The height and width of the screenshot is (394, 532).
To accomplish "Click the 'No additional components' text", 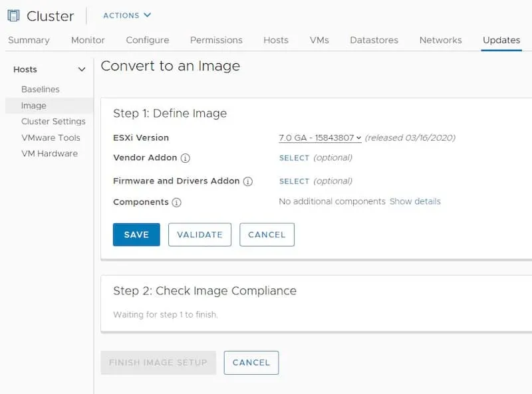I will tap(332, 201).
